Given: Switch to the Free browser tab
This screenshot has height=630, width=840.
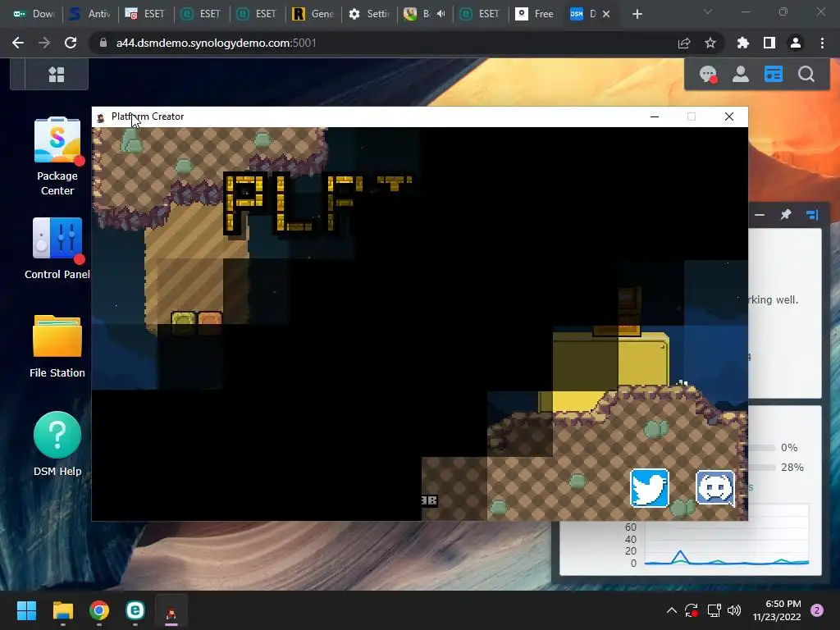Looking at the screenshot, I should pos(536,14).
